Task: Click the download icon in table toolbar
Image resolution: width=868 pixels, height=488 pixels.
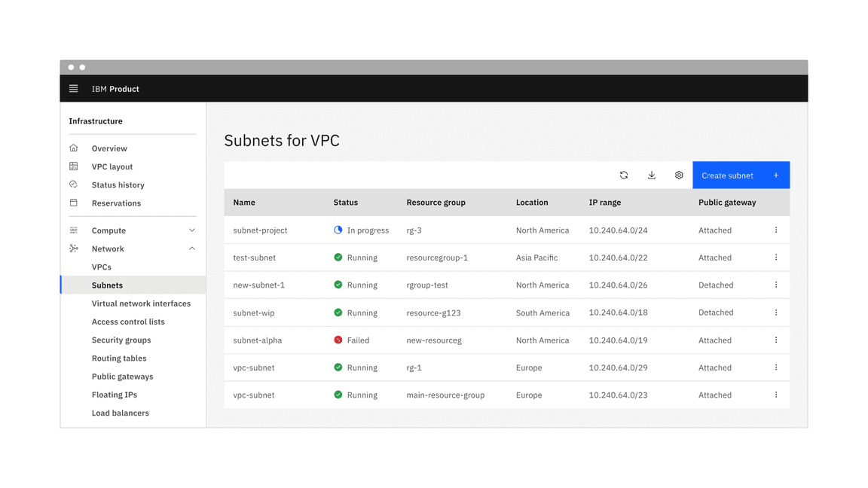Action: click(x=652, y=175)
